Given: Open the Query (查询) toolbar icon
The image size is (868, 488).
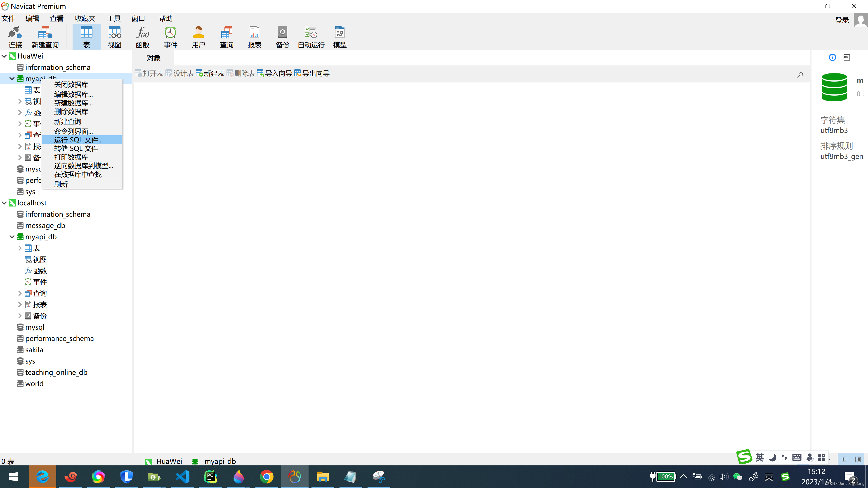Looking at the screenshot, I should click(226, 37).
